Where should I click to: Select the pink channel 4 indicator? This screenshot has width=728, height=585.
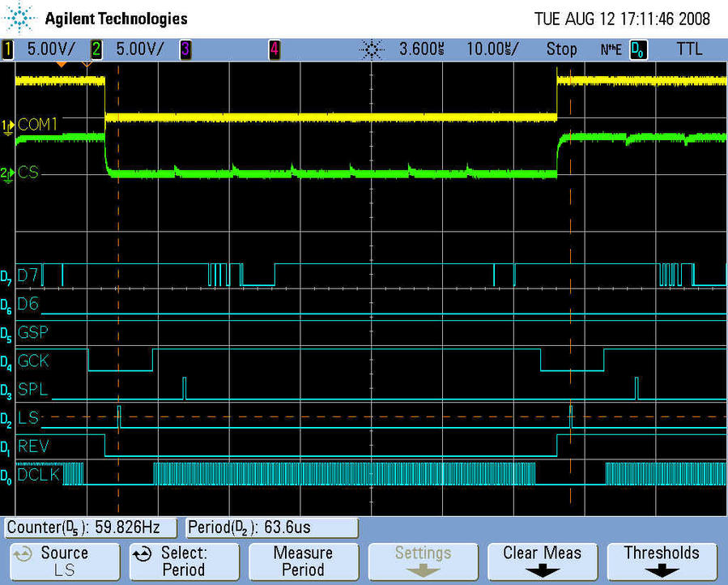click(274, 49)
